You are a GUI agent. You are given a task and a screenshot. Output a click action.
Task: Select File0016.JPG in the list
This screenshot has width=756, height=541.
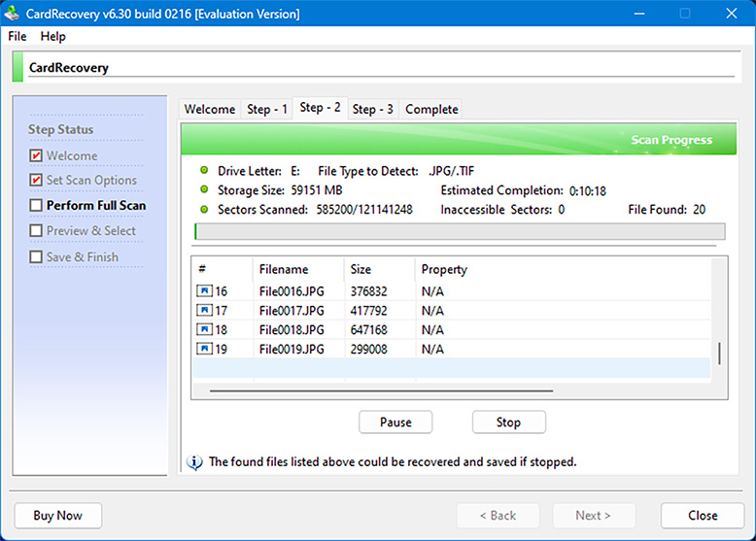point(292,291)
